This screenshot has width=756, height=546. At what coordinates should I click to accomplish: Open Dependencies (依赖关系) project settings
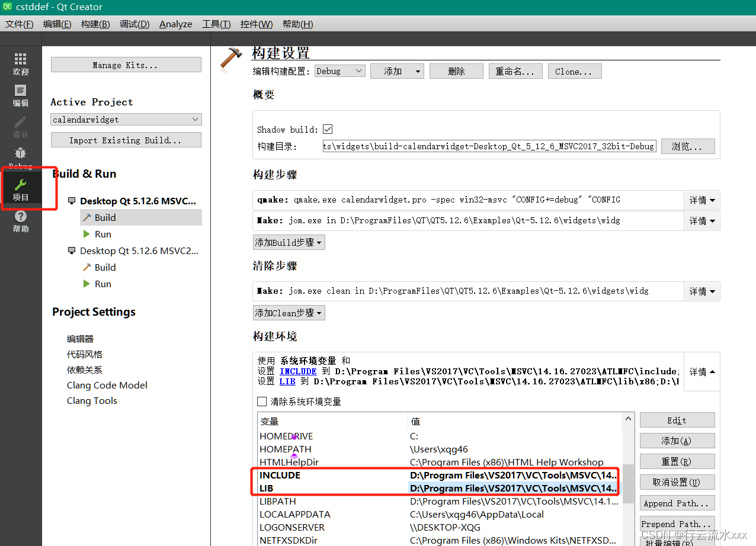click(85, 370)
